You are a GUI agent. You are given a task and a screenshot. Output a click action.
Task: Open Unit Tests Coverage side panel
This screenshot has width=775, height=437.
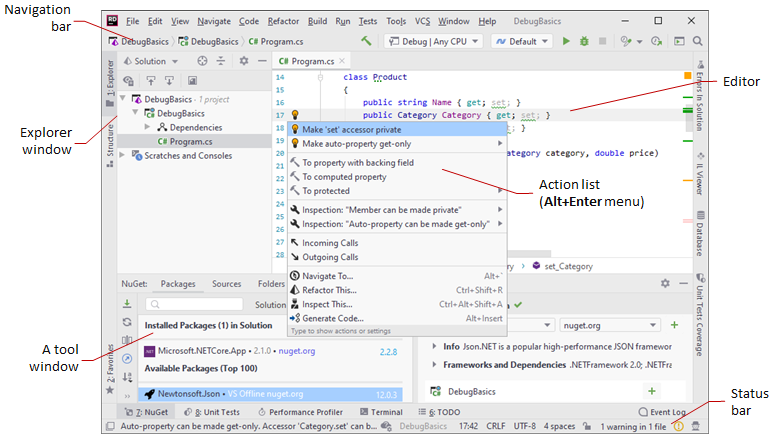tap(700, 314)
